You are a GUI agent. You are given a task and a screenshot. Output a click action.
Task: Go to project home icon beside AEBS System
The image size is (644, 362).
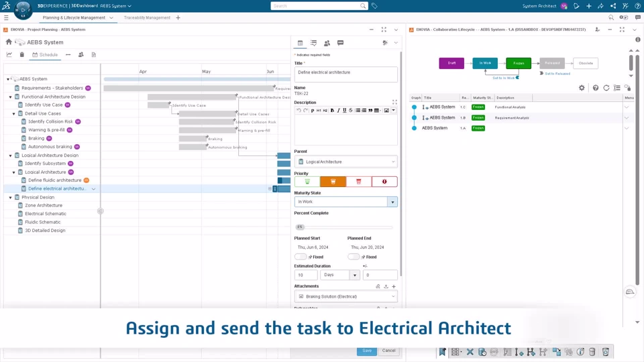coord(9,42)
